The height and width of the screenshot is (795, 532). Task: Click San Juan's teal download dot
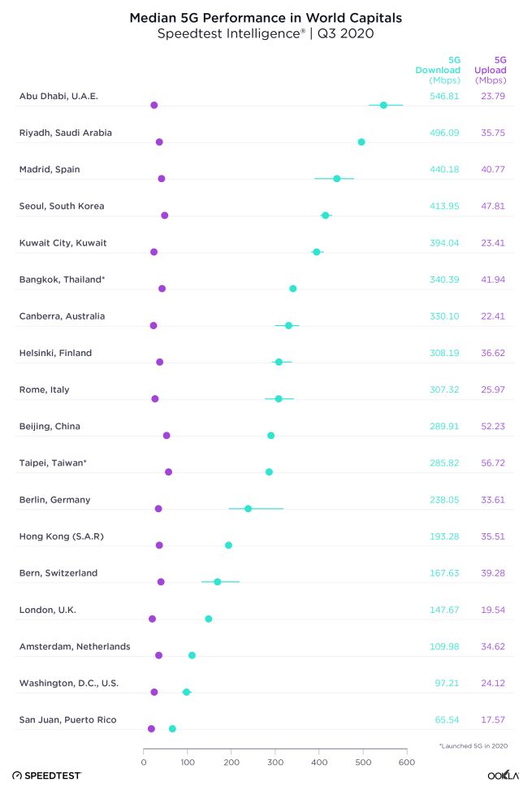(x=172, y=729)
